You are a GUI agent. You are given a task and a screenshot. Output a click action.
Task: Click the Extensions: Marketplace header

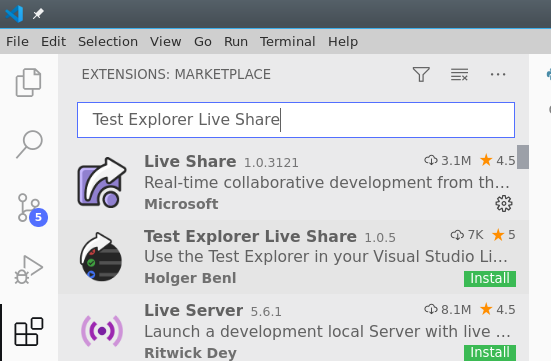(176, 75)
